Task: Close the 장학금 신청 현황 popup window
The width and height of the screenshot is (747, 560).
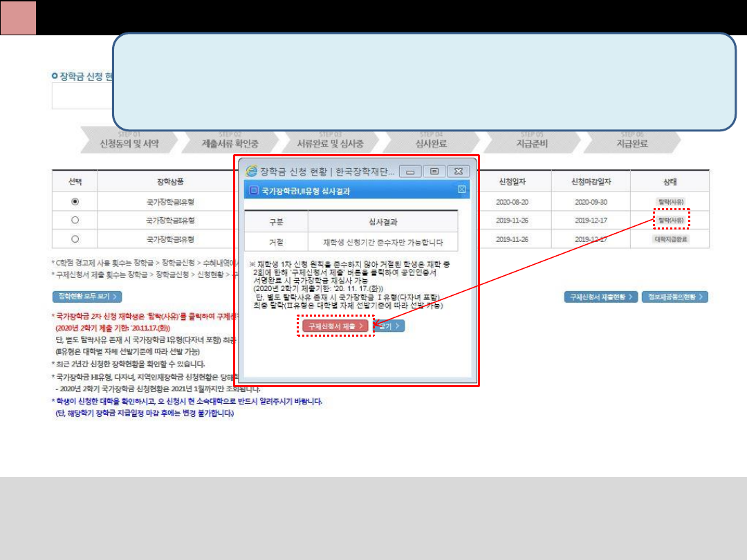Action: point(458,171)
